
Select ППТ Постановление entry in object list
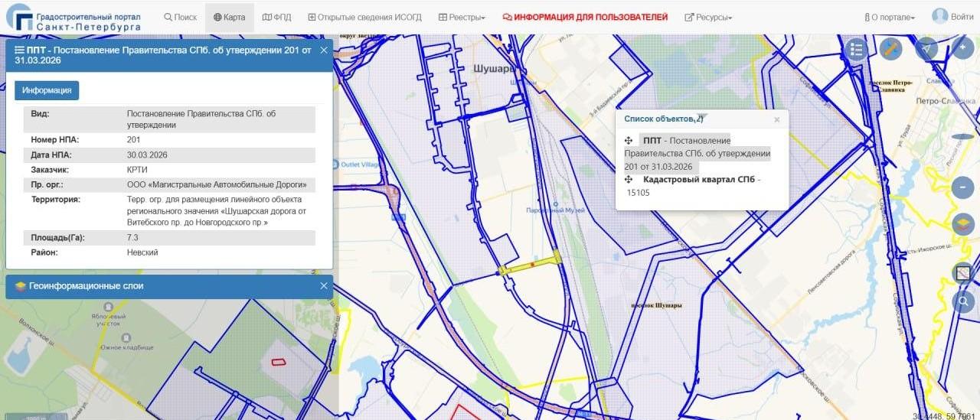(x=697, y=153)
